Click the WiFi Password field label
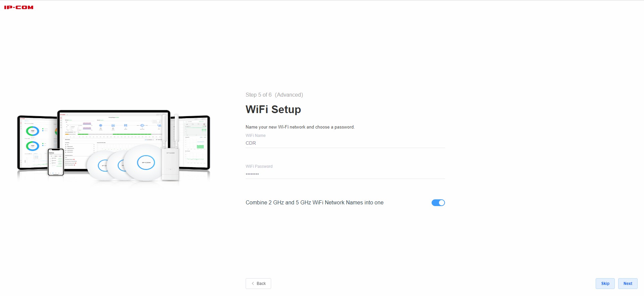This screenshot has height=296, width=644. pyautogui.click(x=259, y=166)
